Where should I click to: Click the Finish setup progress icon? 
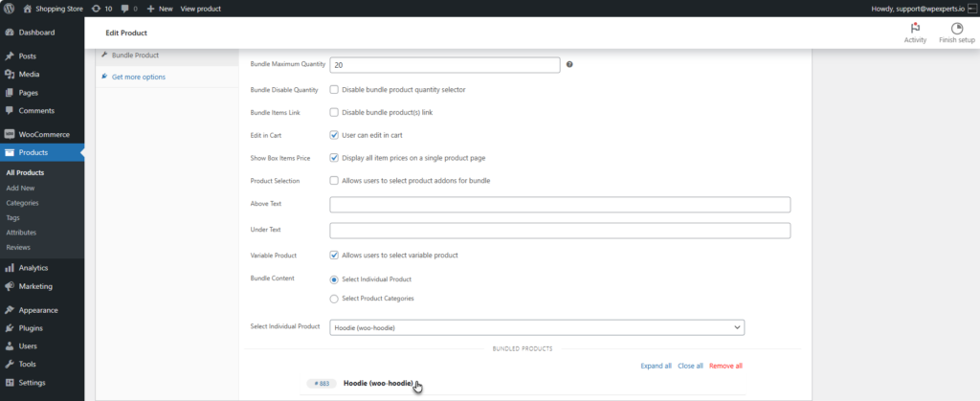tap(957, 28)
